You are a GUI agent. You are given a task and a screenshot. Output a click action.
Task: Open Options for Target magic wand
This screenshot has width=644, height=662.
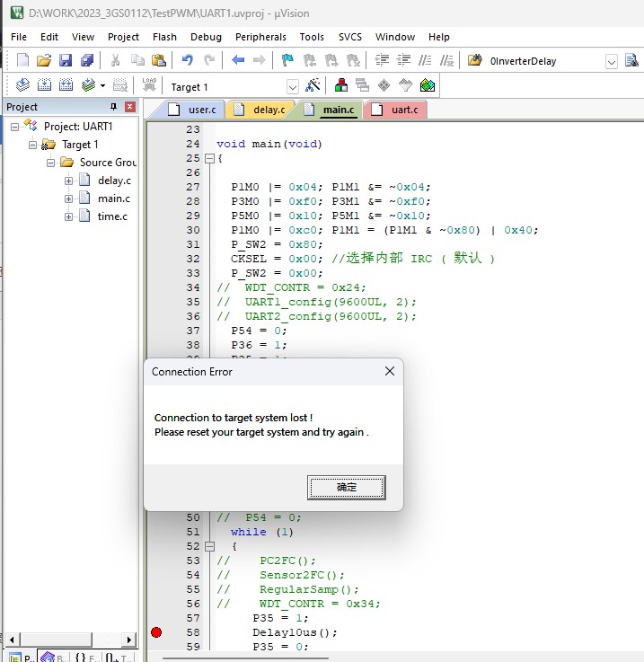tap(313, 85)
